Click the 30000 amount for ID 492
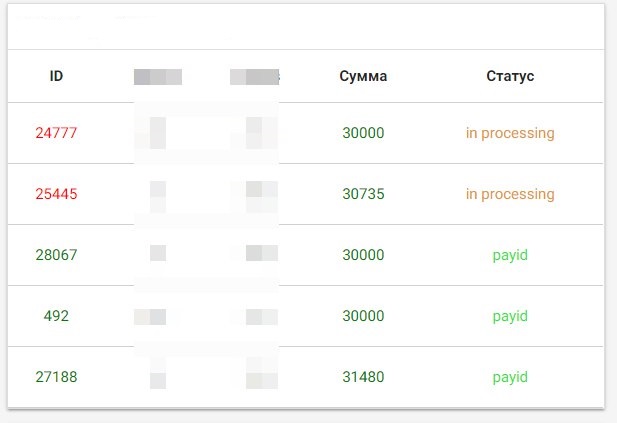The height and width of the screenshot is (423, 617). coord(363,316)
